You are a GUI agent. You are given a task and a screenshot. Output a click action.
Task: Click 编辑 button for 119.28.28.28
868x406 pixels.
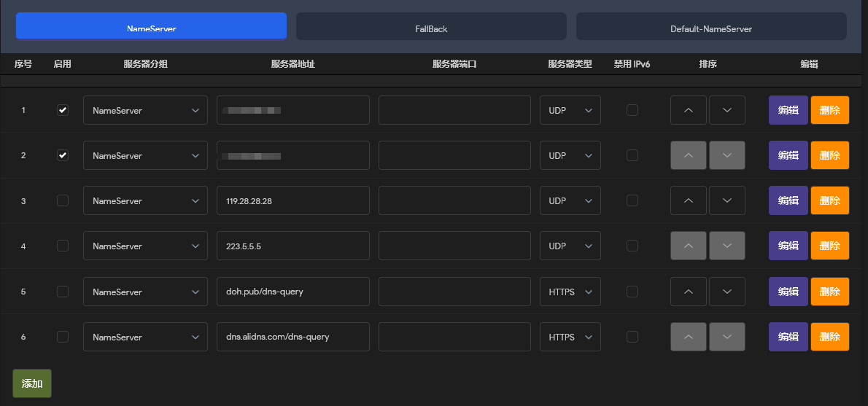click(788, 200)
